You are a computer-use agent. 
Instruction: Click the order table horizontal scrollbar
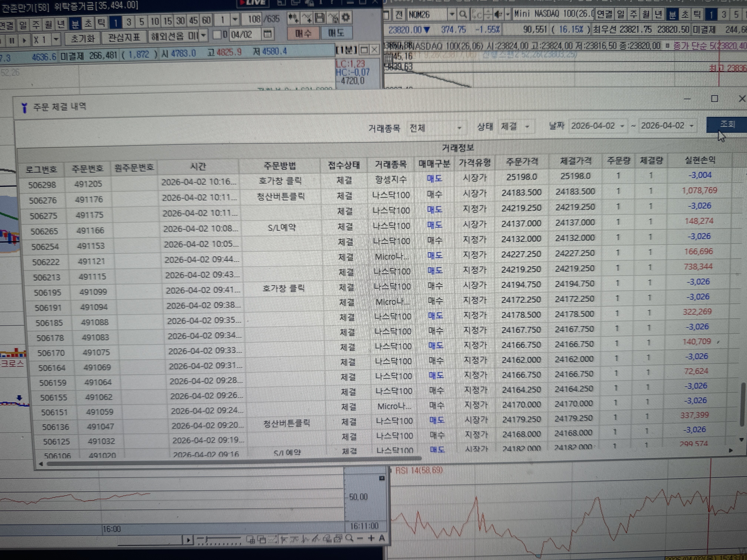(234, 461)
